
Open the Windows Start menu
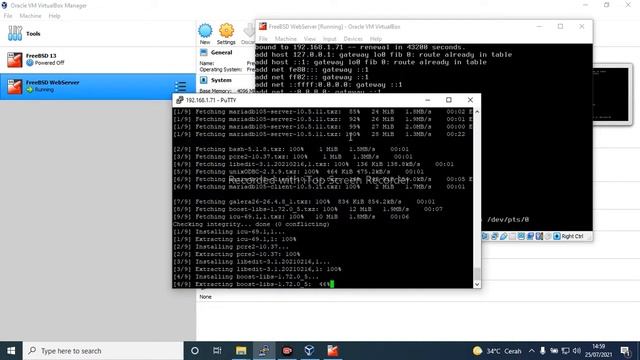point(11,351)
